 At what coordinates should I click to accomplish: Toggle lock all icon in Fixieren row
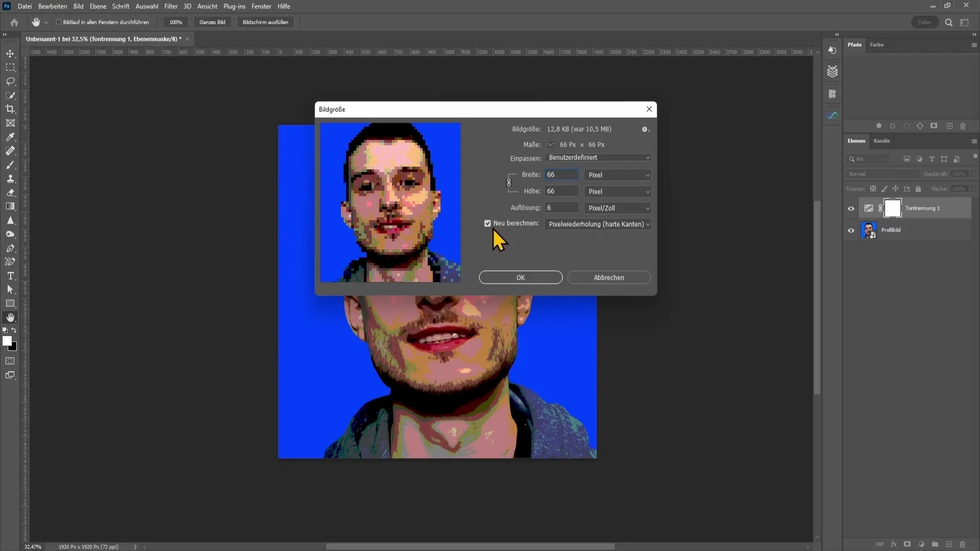(918, 189)
